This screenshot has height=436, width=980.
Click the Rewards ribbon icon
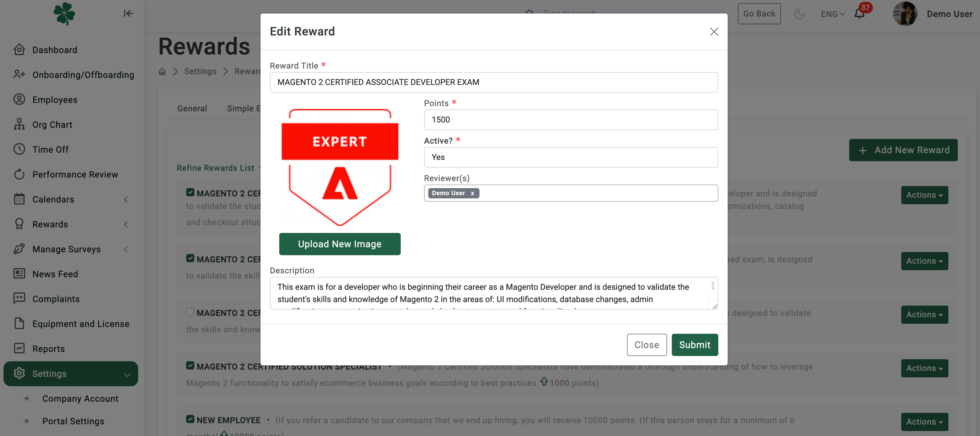[x=19, y=224]
